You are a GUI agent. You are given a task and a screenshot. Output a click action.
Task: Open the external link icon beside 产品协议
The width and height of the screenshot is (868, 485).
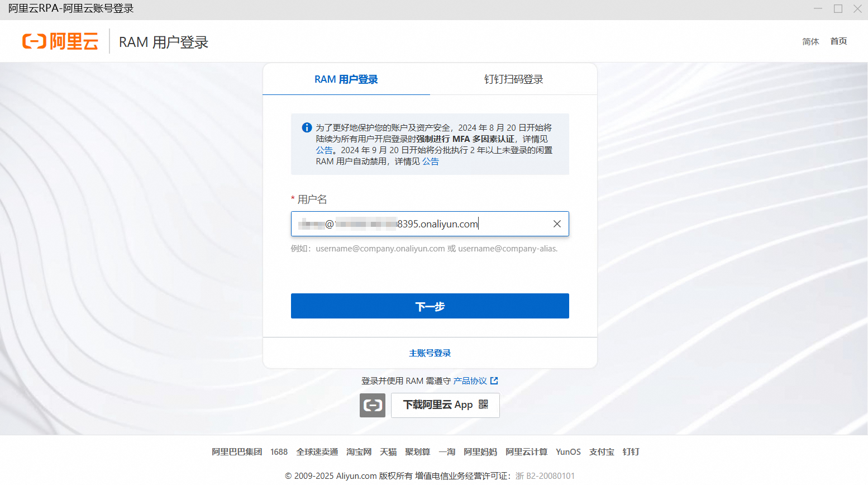click(x=494, y=381)
